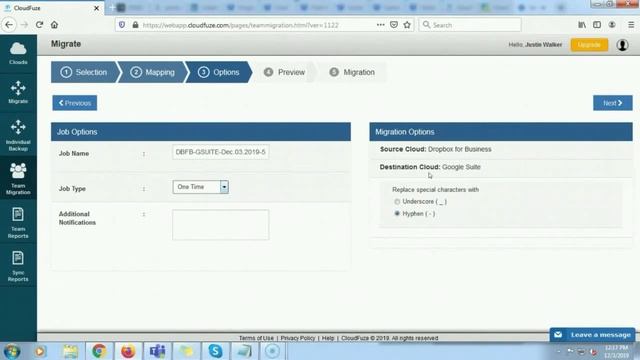Screen dimensions: 640x360
Task: Close the CloudFuze browser tab
Action: point(96,8)
